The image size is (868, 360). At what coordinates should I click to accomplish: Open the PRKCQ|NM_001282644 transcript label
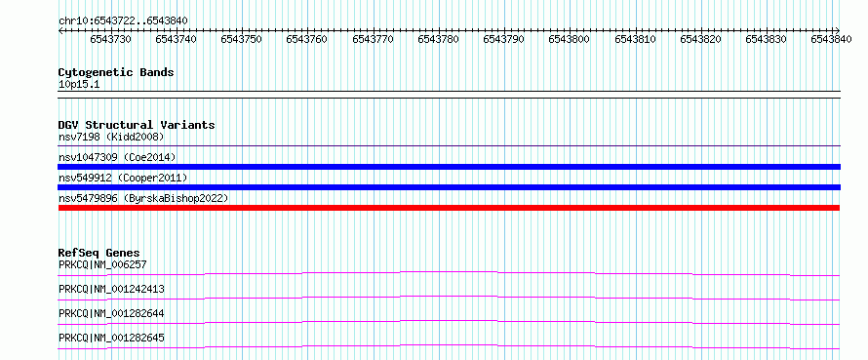pyautogui.click(x=111, y=313)
